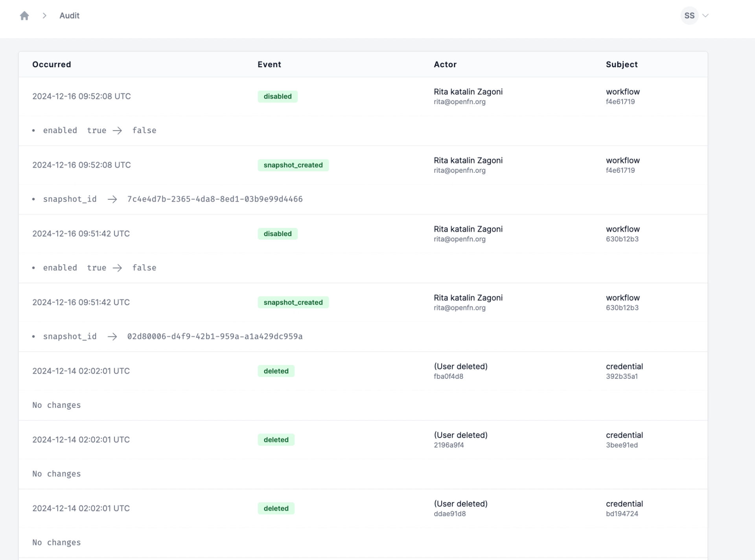Image resolution: width=755 pixels, height=560 pixels.
Task: Click the credential 392b35a1 subject
Action: coord(624,371)
